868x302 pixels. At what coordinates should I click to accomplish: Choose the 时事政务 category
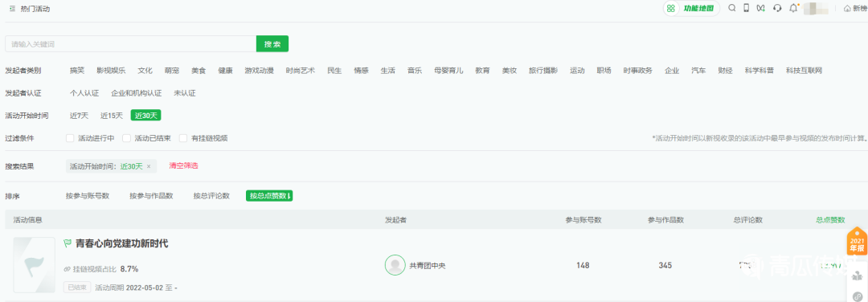pyautogui.click(x=637, y=71)
